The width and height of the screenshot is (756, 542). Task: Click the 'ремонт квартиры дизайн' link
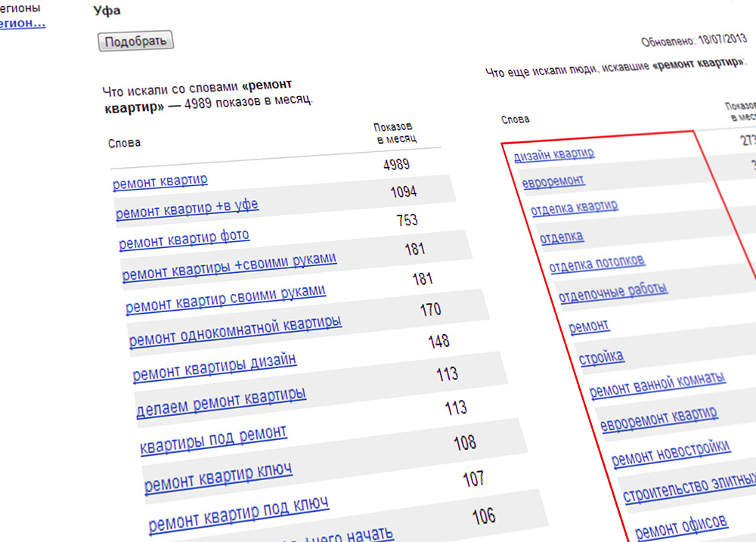(x=214, y=366)
